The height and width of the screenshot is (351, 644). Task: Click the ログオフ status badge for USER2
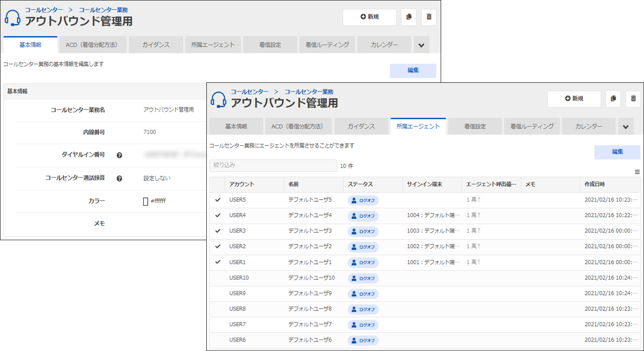(x=363, y=247)
